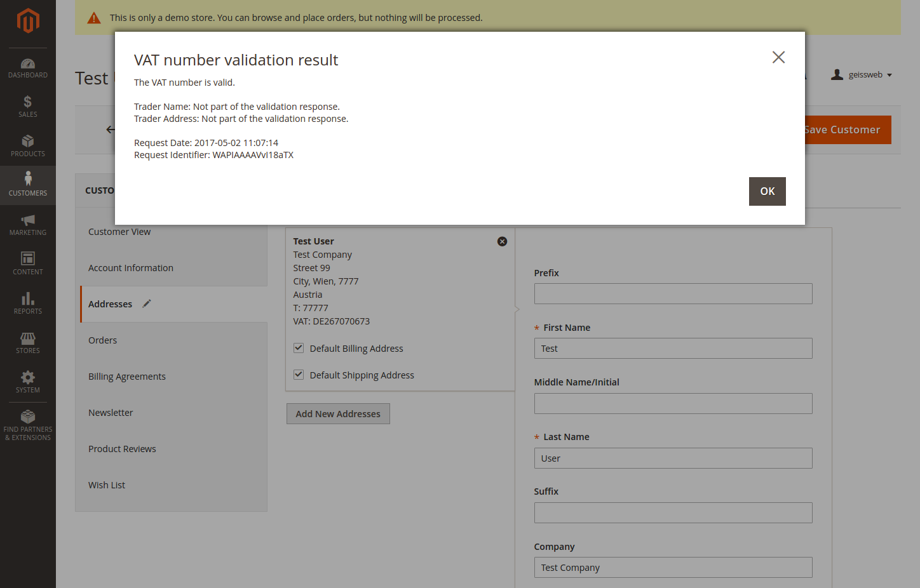Open the Sales menu icon
The height and width of the screenshot is (588, 920).
(x=28, y=102)
